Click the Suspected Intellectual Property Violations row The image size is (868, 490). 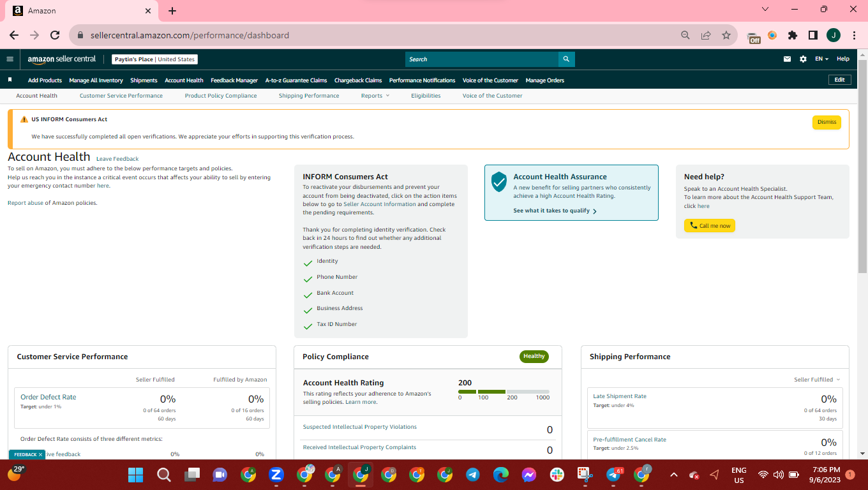point(428,429)
